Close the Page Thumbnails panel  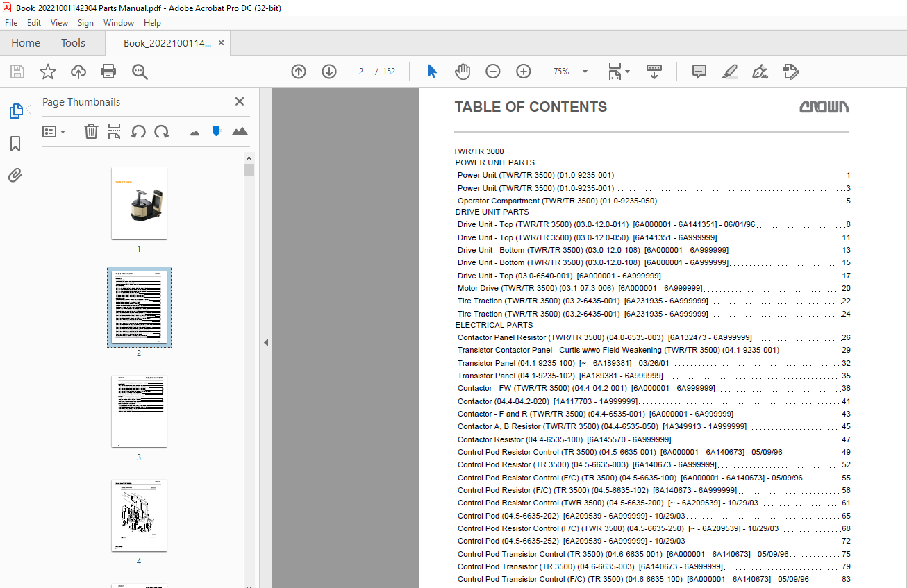pyautogui.click(x=240, y=101)
